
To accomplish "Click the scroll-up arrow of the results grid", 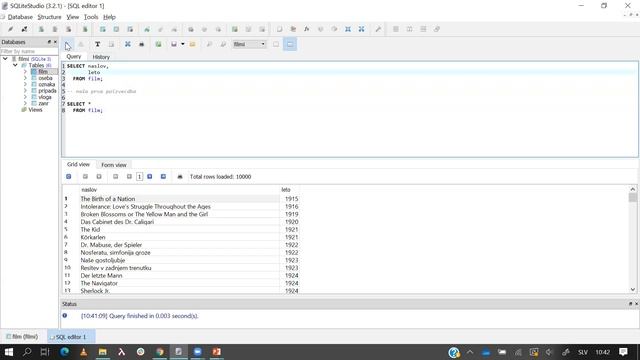I will point(633,189).
